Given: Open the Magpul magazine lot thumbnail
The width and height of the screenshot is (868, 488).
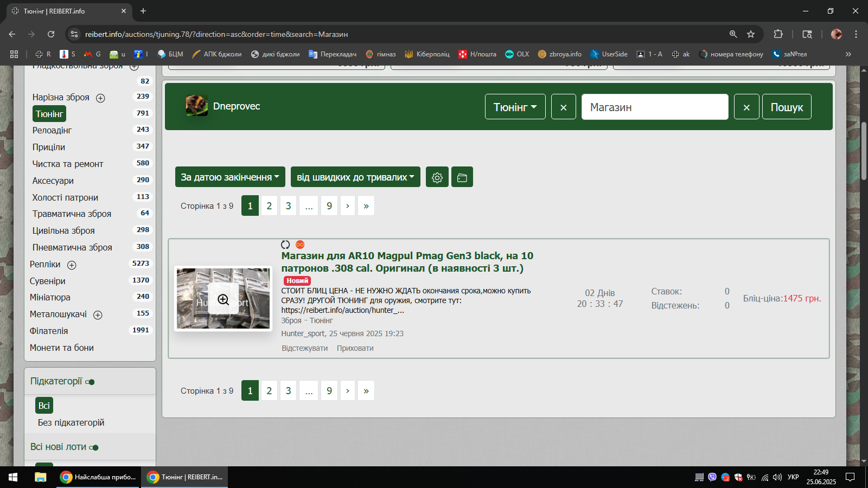Looking at the screenshot, I should click(223, 299).
